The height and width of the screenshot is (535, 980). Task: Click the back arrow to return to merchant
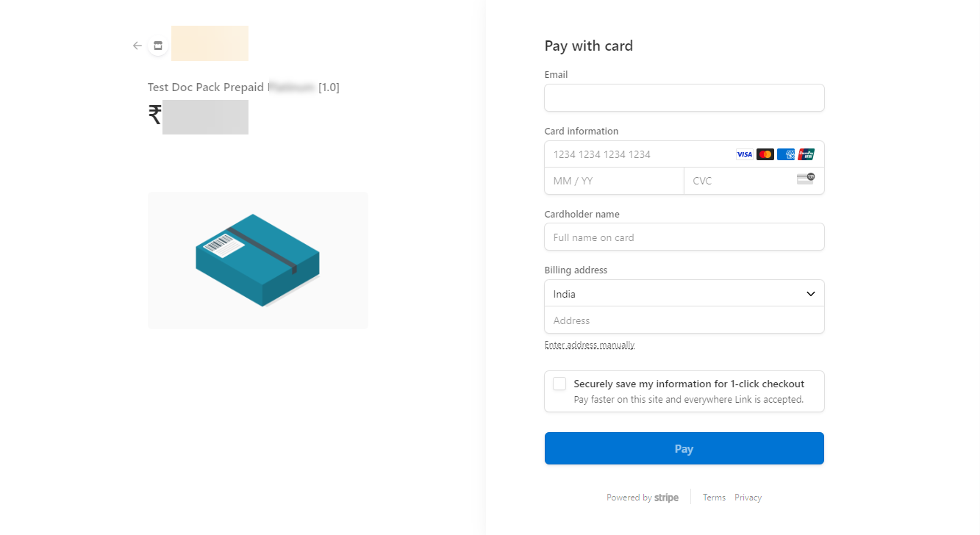pos(137,45)
